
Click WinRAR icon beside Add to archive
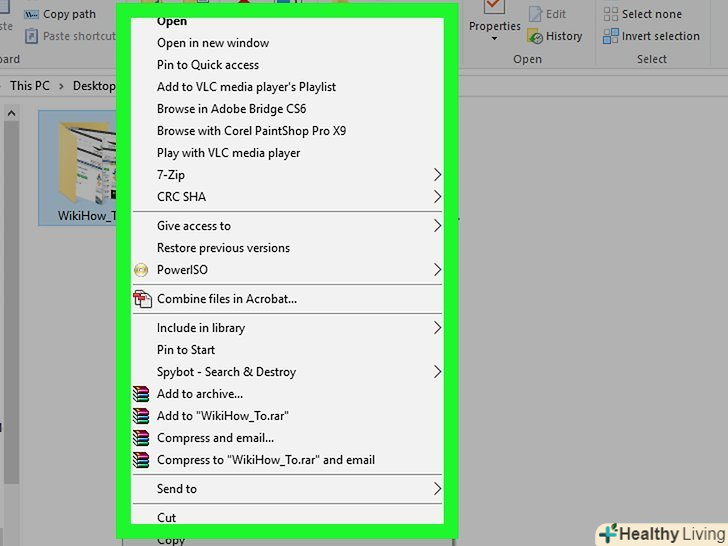(x=141, y=394)
